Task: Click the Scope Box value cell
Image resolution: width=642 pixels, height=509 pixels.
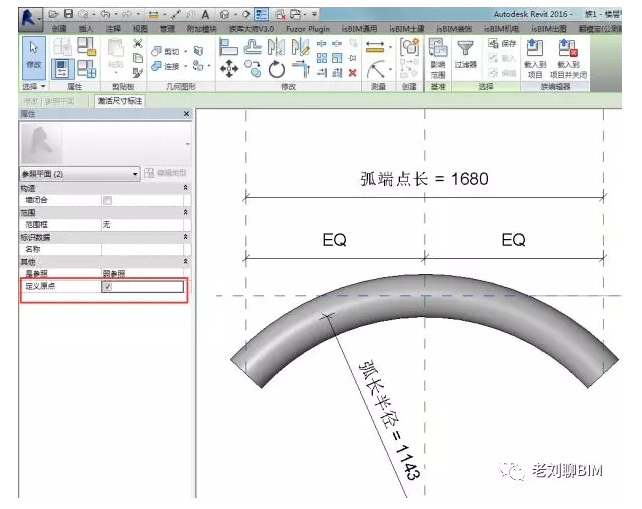Action: pyautogui.click(x=142, y=224)
